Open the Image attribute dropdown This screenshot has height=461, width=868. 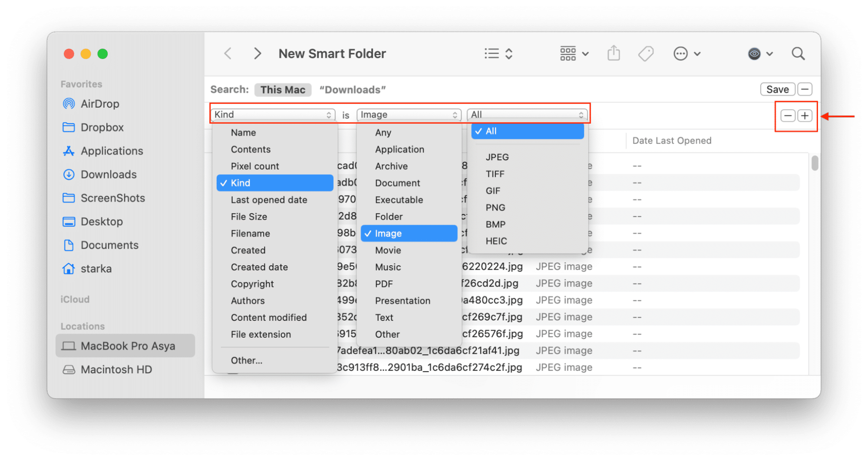tap(409, 114)
